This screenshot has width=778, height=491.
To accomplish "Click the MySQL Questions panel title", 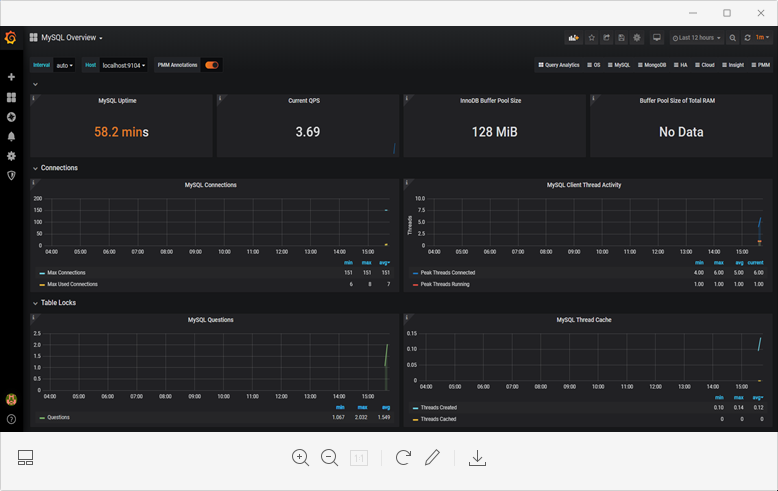I will tap(211, 320).
